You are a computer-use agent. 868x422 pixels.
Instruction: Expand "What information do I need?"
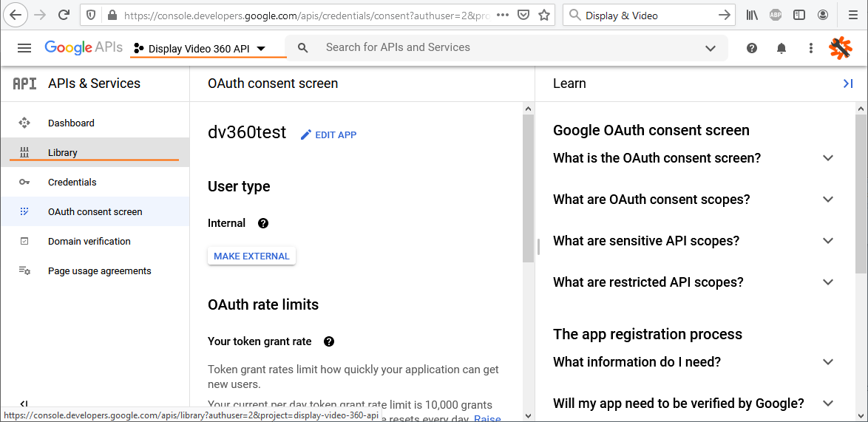pos(828,362)
